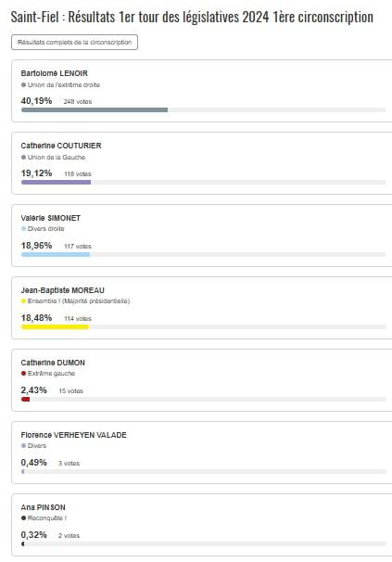Select Bartolomé LENOIR candidate name
Screen dimensions: 392x562
point(54,73)
